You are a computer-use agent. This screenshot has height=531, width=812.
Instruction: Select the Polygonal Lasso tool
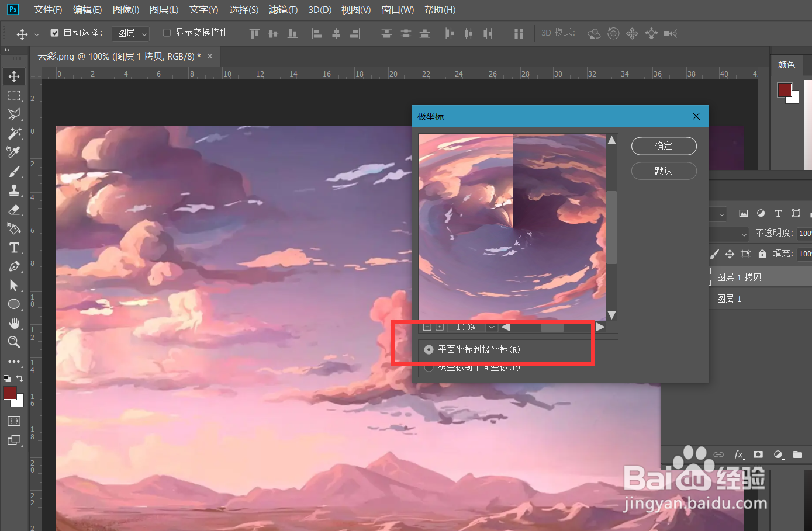click(x=14, y=114)
